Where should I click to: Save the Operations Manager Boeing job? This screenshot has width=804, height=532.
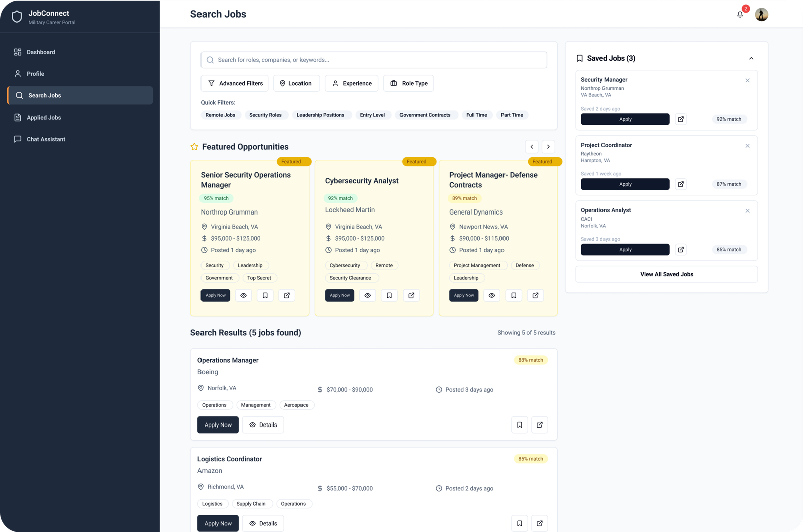click(519, 425)
